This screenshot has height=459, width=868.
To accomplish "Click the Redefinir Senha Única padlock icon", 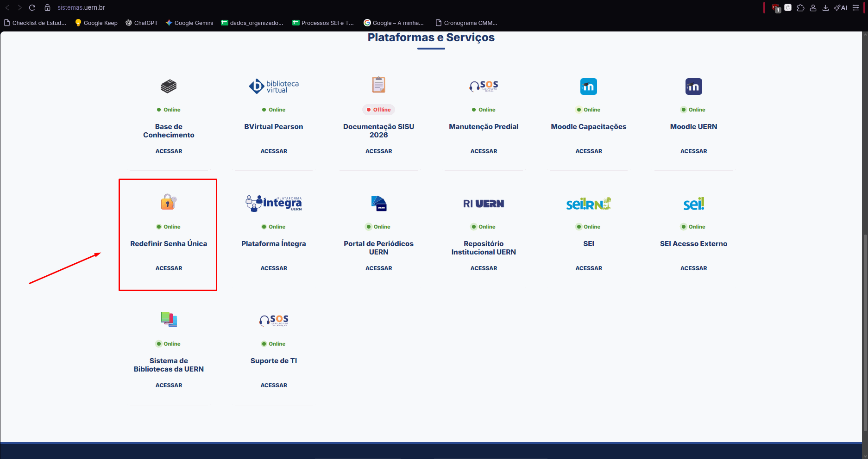I will [169, 202].
